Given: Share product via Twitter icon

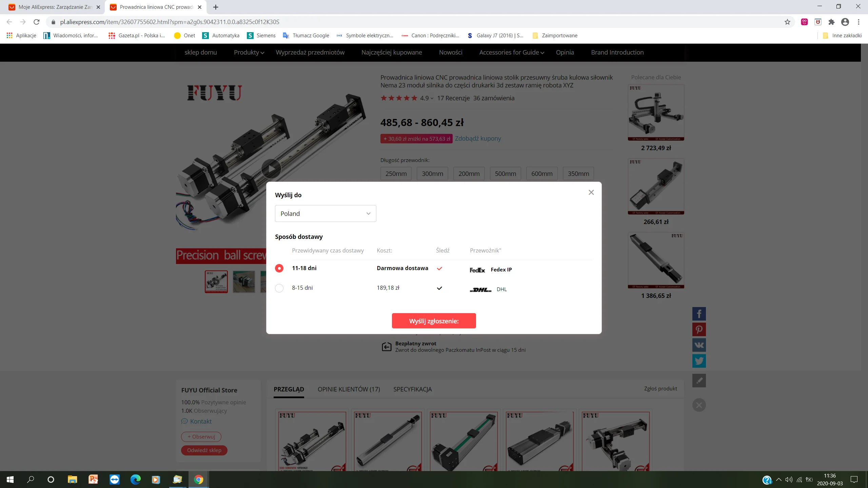Looking at the screenshot, I should pos(699,361).
